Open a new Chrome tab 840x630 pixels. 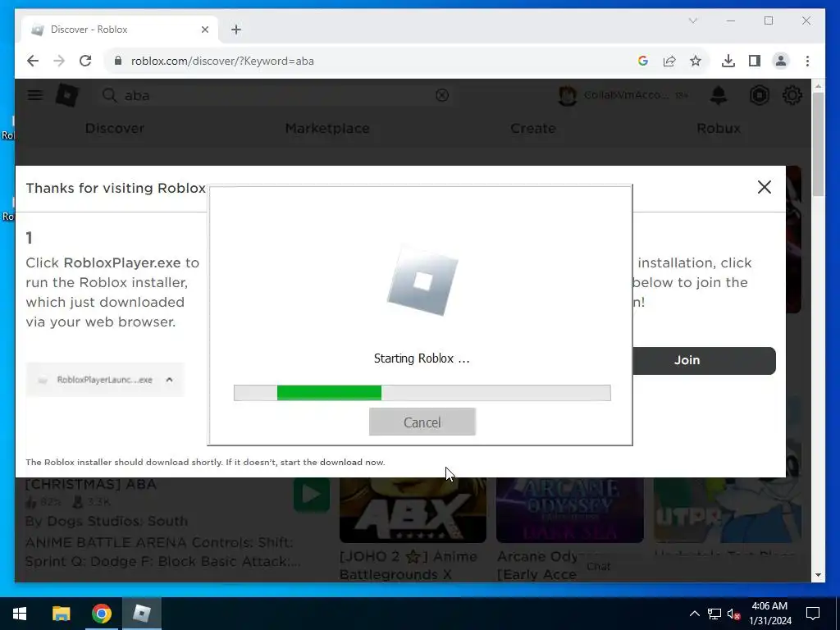[x=236, y=30]
